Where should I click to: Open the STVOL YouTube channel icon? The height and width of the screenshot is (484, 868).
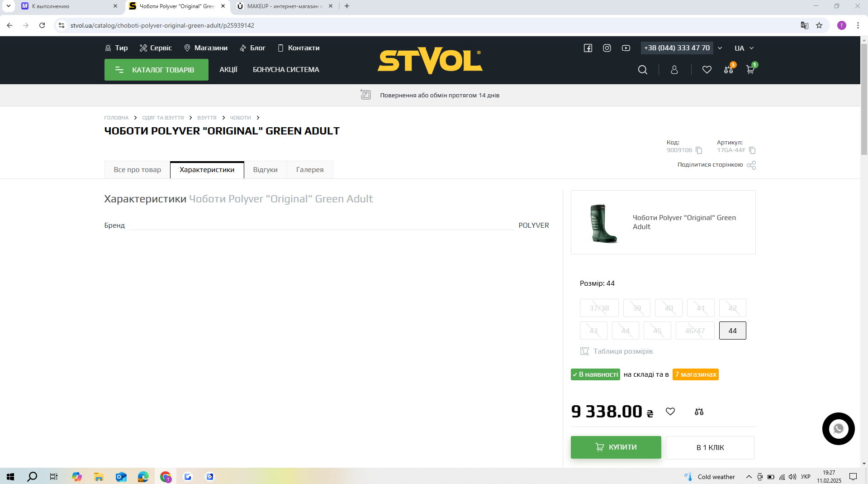[626, 48]
